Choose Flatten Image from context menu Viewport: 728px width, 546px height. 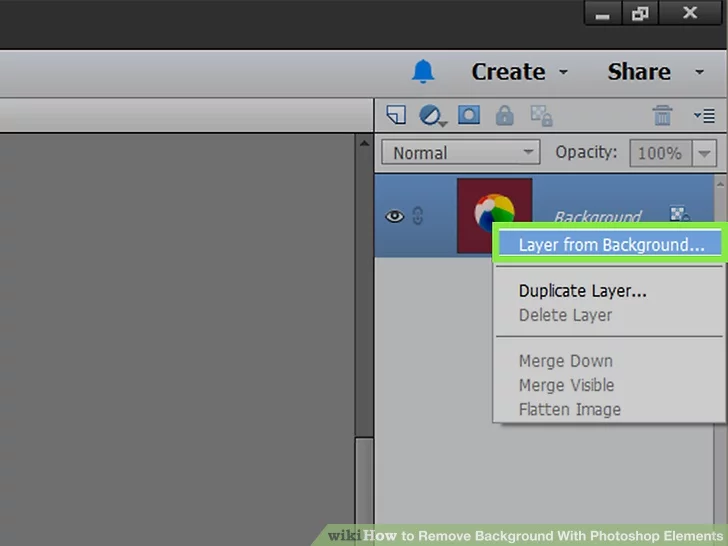click(570, 410)
